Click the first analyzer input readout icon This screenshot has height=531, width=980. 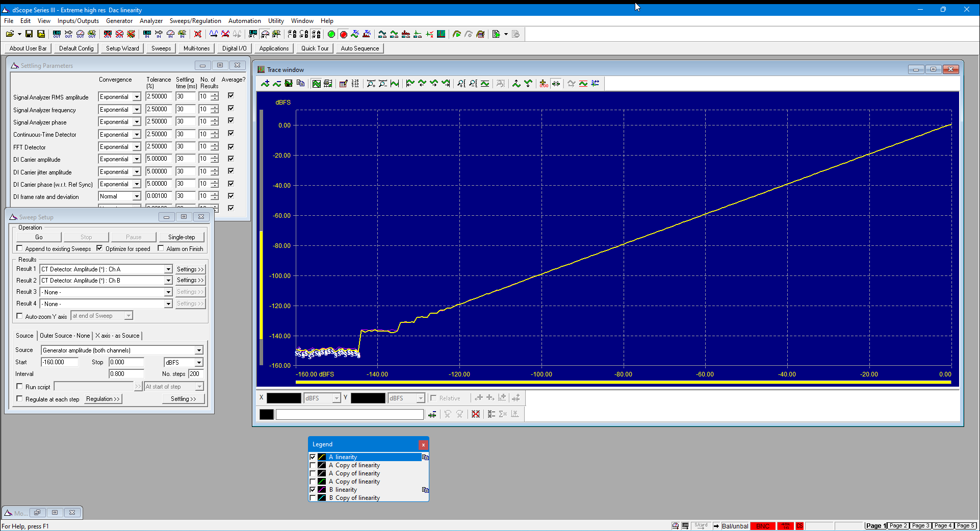click(x=147, y=34)
